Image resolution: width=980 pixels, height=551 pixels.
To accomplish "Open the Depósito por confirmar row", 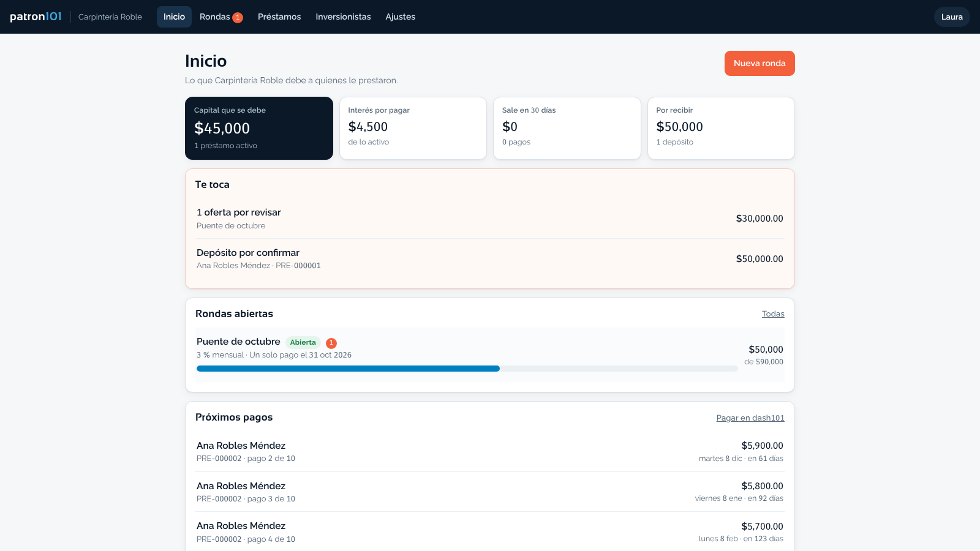I will point(490,258).
